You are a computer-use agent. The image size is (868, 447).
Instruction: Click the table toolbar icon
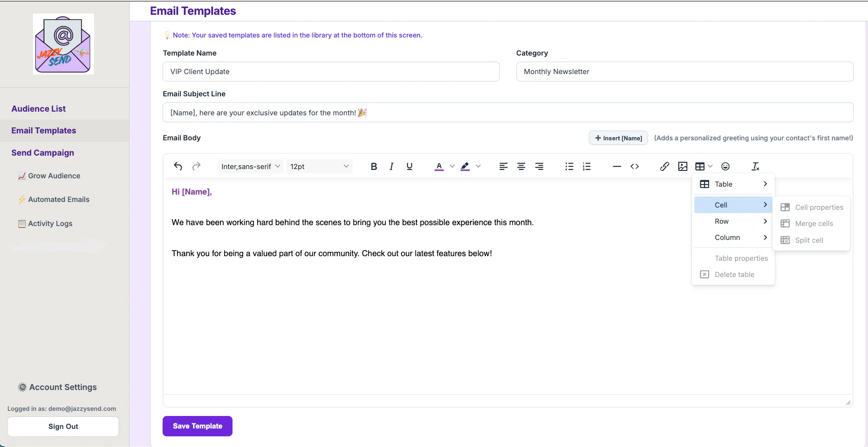(700, 166)
